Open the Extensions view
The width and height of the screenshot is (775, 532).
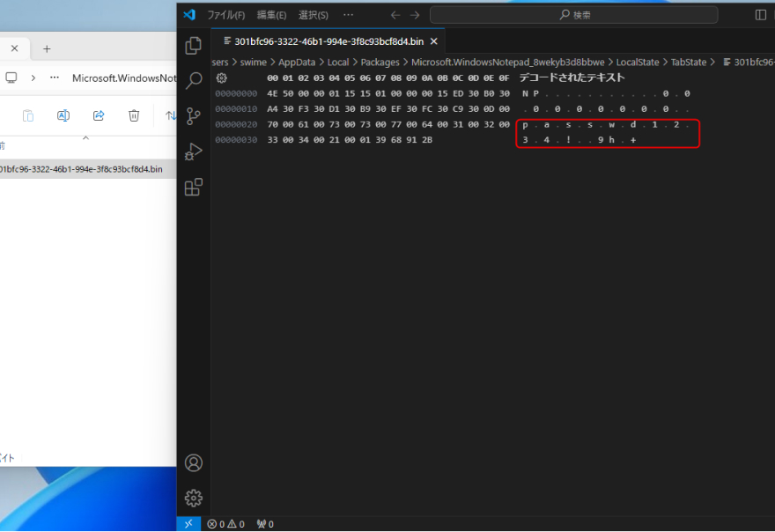[194, 187]
